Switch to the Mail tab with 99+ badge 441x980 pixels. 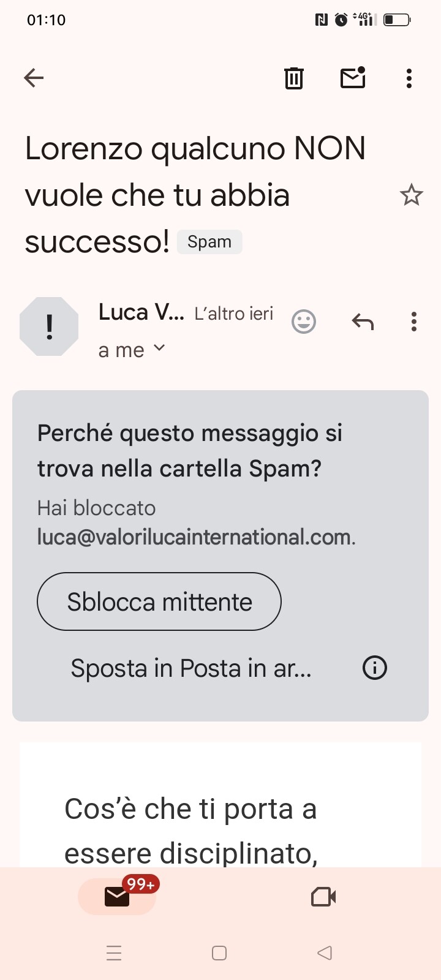117,897
